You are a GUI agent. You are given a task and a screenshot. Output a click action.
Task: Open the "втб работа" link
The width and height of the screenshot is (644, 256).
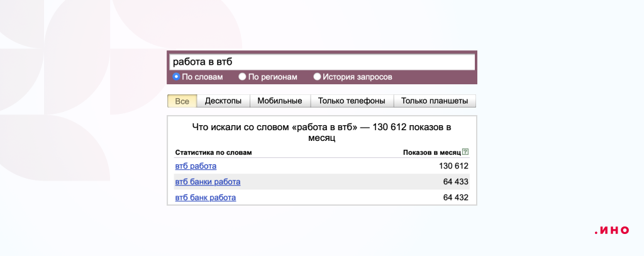(x=196, y=166)
